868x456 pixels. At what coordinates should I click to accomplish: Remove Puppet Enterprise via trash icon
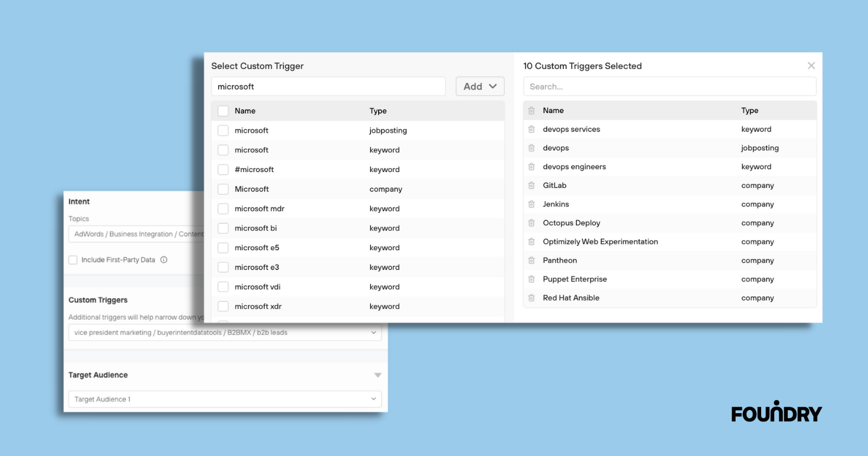pyautogui.click(x=532, y=279)
